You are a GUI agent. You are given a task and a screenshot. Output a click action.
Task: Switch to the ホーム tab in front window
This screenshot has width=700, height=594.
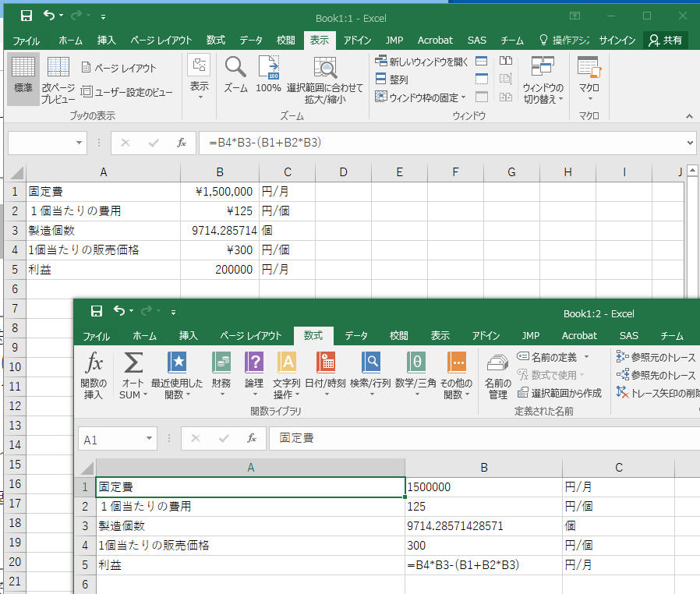145,336
